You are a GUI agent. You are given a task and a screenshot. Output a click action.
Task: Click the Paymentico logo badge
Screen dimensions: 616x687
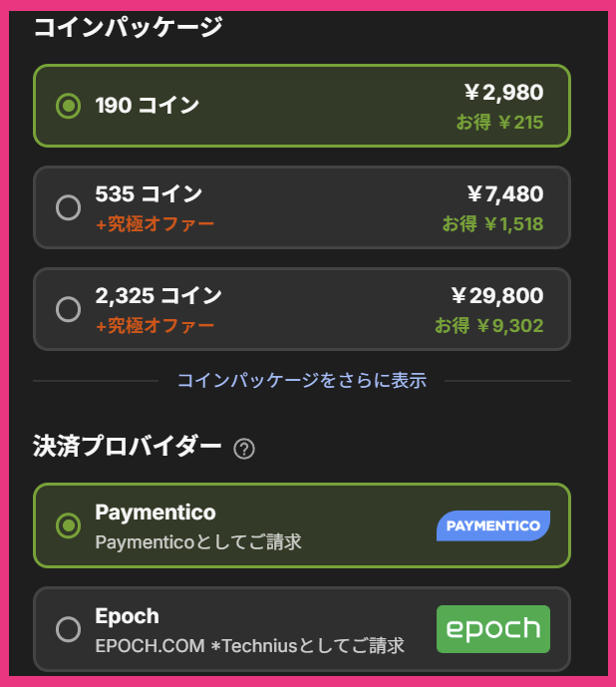point(492,525)
